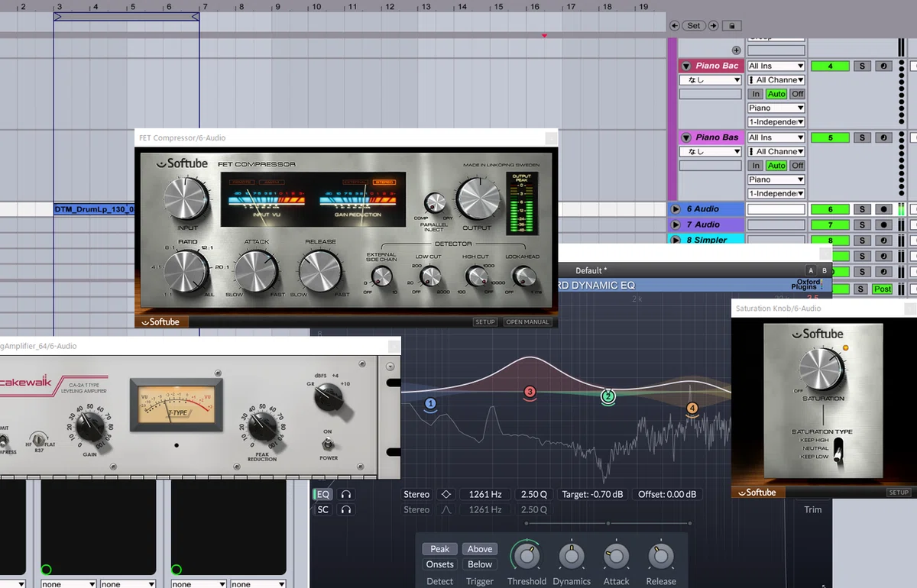
Task: Toggle track activator 6 for 6 Audio
Action: click(x=830, y=209)
